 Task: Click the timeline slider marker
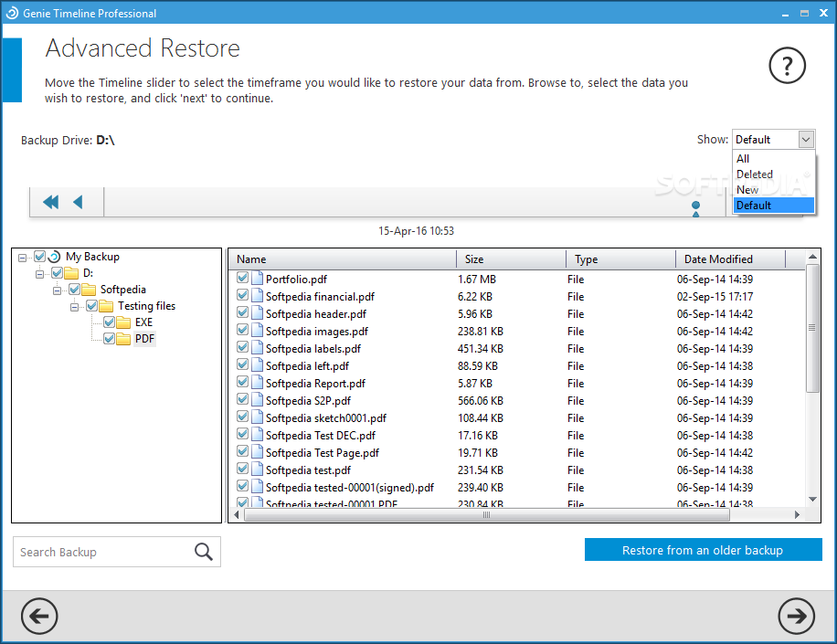tap(695, 208)
